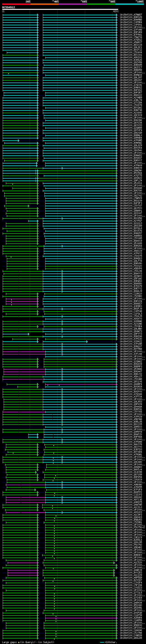Viewport: 146px width, 644px height.
Task: Click hit label UniRef100_B0Y2R3
Action: 131,572
